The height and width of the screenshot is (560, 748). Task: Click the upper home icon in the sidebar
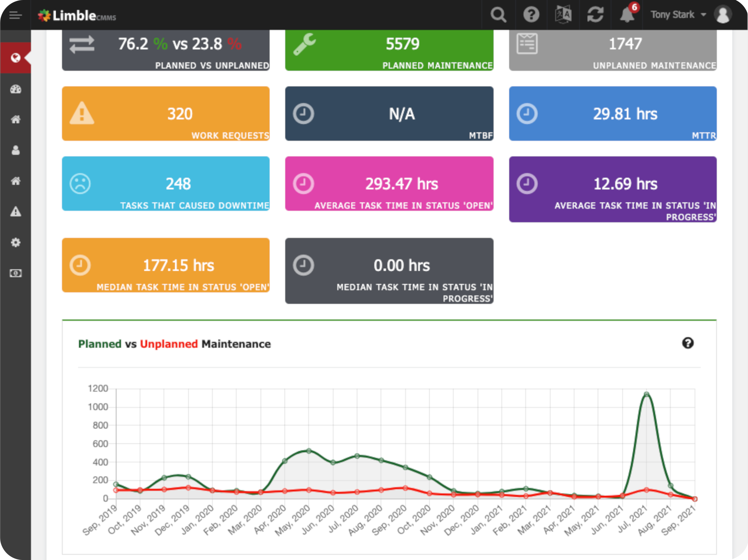click(15, 119)
